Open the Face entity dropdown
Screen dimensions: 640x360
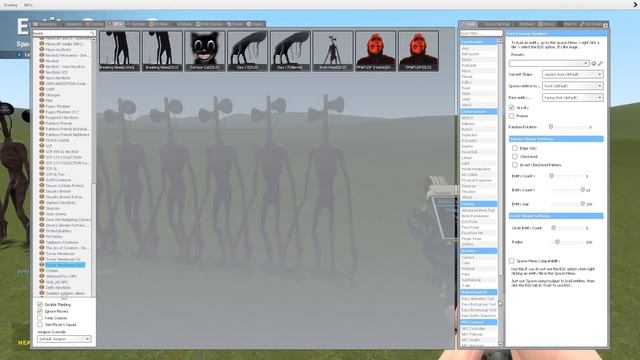[572, 98]
